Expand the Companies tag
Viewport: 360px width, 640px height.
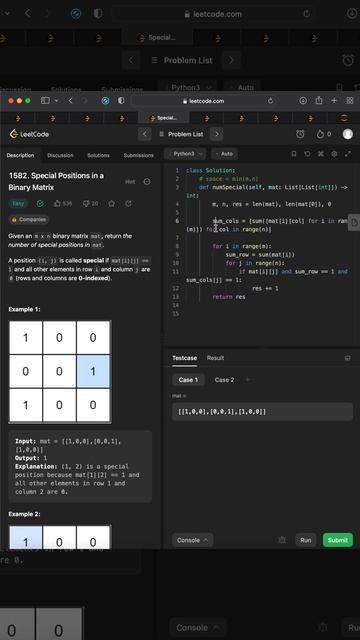point(29,220)
